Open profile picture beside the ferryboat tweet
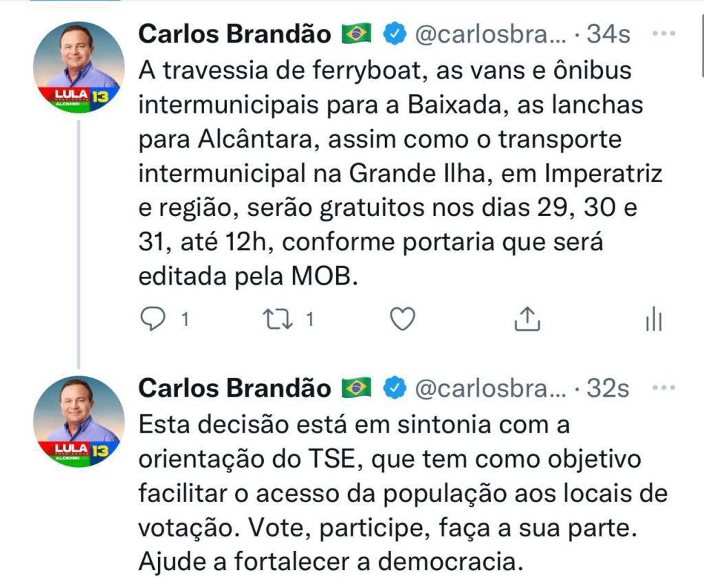Screen dimensions: 704x588 tap(78, 67)
